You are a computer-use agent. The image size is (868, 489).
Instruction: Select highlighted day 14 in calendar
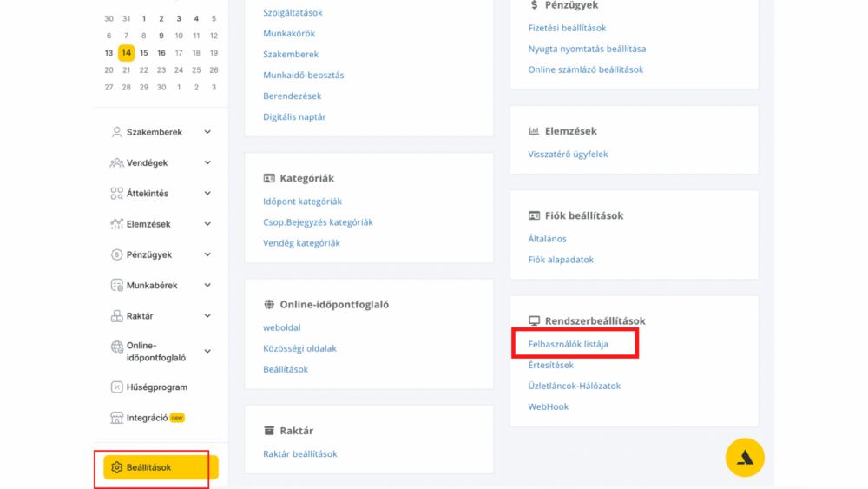(126, 53)
